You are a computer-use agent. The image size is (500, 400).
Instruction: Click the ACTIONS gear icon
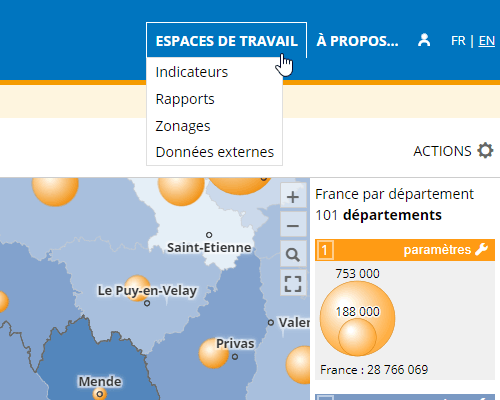click(x=485, y=151)
